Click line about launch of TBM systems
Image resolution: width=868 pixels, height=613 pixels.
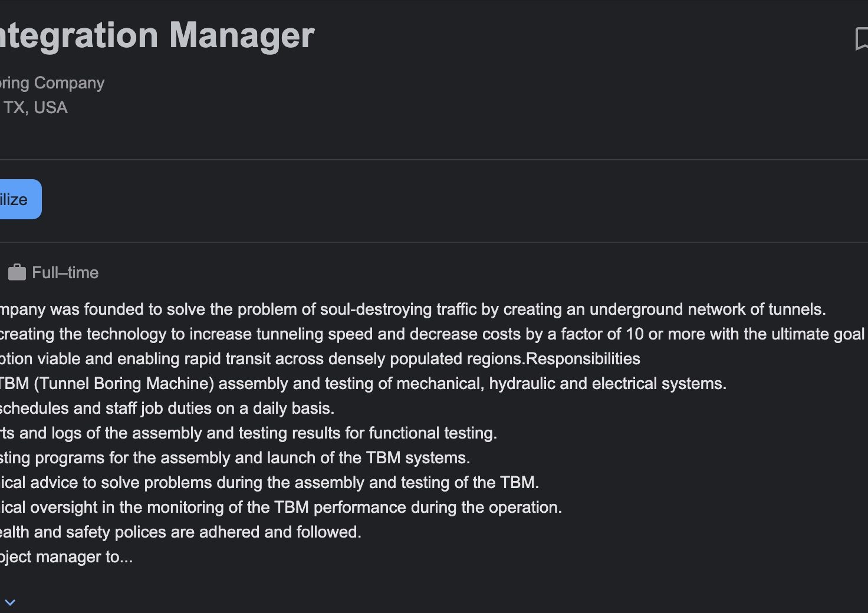tap(235, 457)
